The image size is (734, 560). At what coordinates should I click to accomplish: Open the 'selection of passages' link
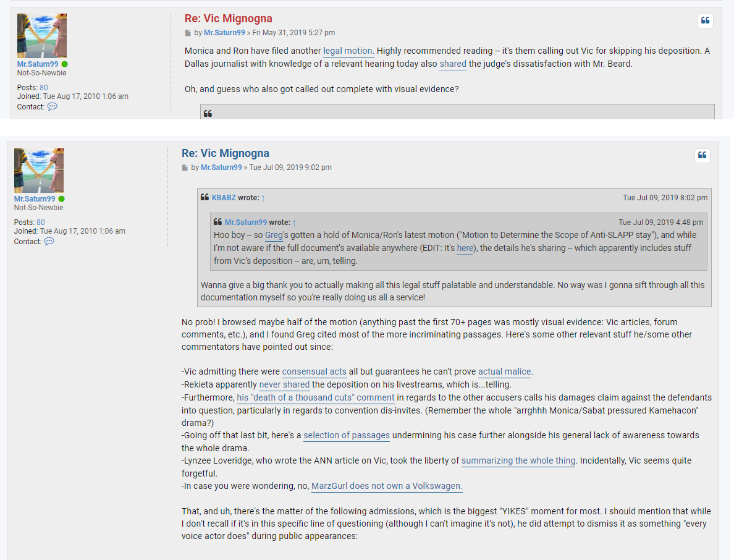pyautogui.click(x=347, y=435)
